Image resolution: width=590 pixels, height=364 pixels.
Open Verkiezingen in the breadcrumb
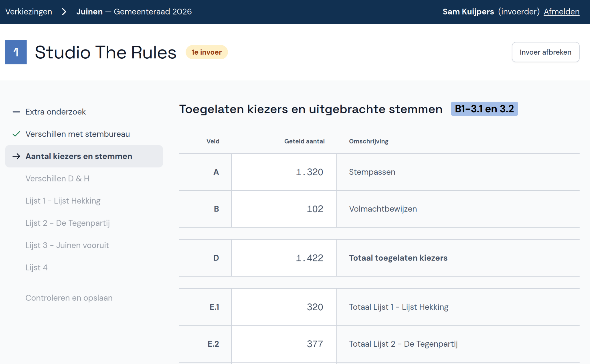click(x=29, y=12)
